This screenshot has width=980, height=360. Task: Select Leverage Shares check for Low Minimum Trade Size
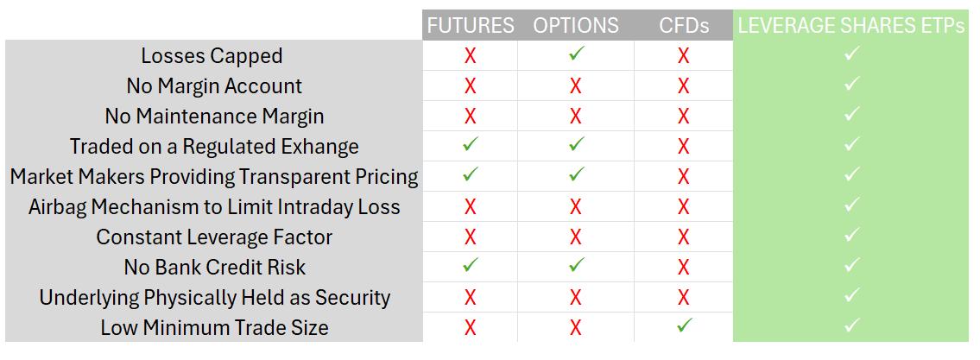[850, 326]
